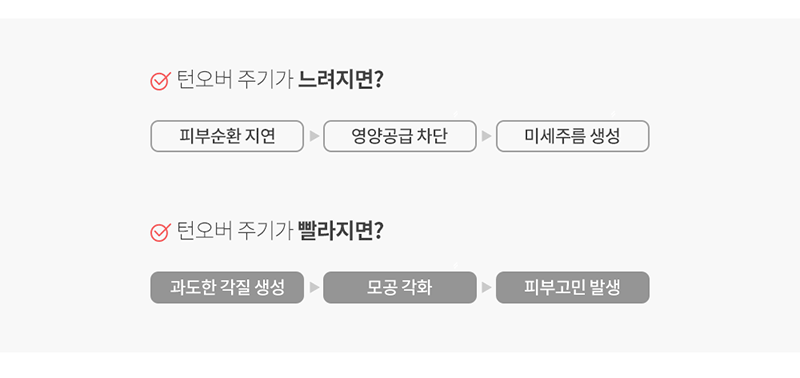Choose the gray 과도한 각질 생성 box
Viewport: 800px width, 378px height.
(x=227, y=287)
